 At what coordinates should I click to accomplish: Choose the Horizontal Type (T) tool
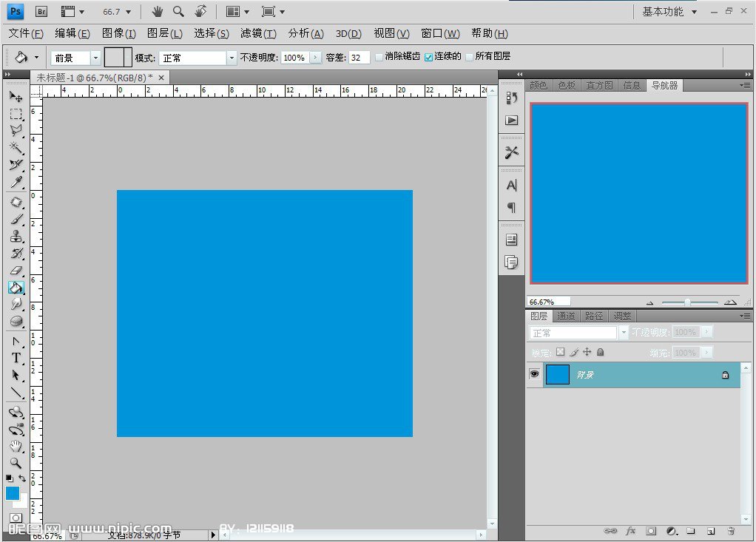pyautogui.click(x=16, y=358)
